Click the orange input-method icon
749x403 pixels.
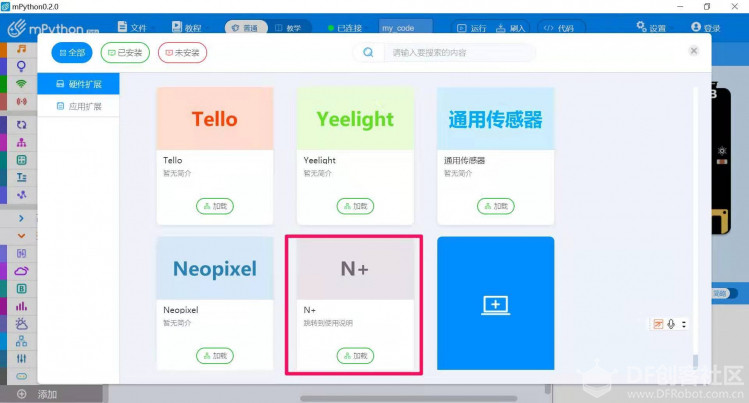coord(658,324)
